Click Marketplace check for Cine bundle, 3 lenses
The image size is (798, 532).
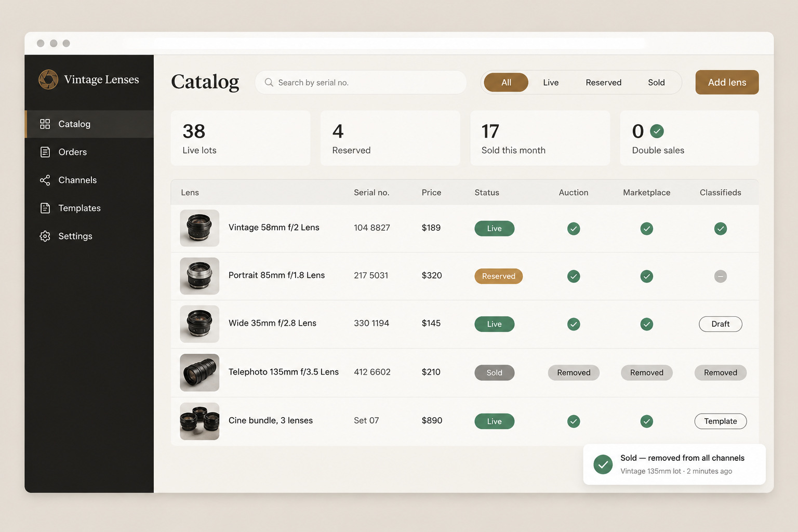[647, 421]
